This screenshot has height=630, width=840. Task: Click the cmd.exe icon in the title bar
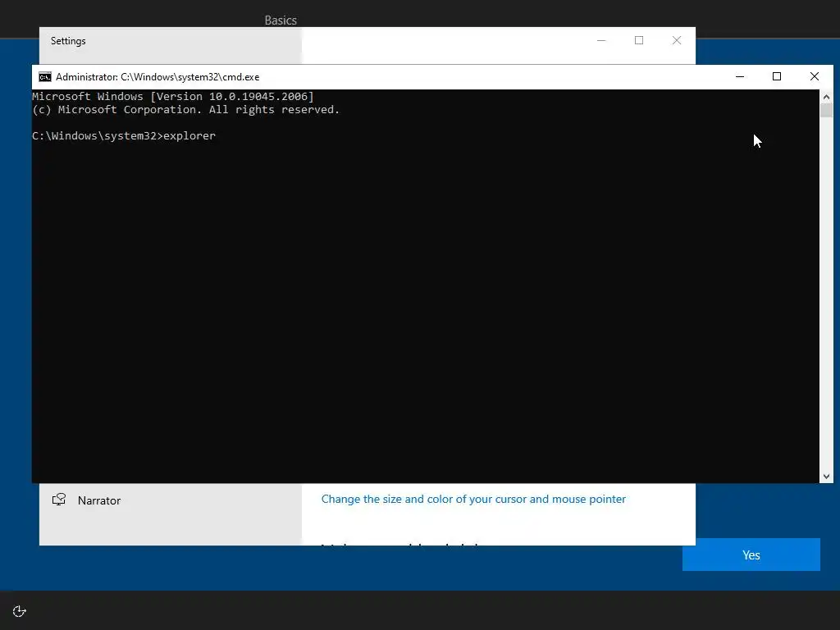click(x=45, y=77)
